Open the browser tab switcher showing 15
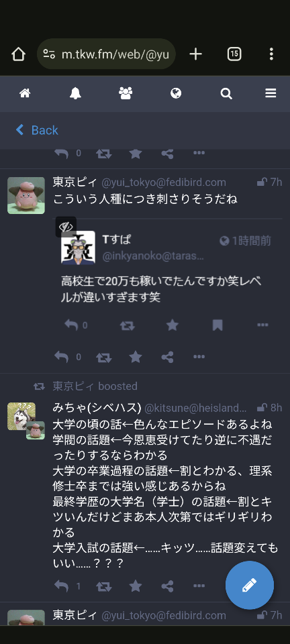Image resolution: width=290 pixels, height=644 pixels. coord(234,54)
